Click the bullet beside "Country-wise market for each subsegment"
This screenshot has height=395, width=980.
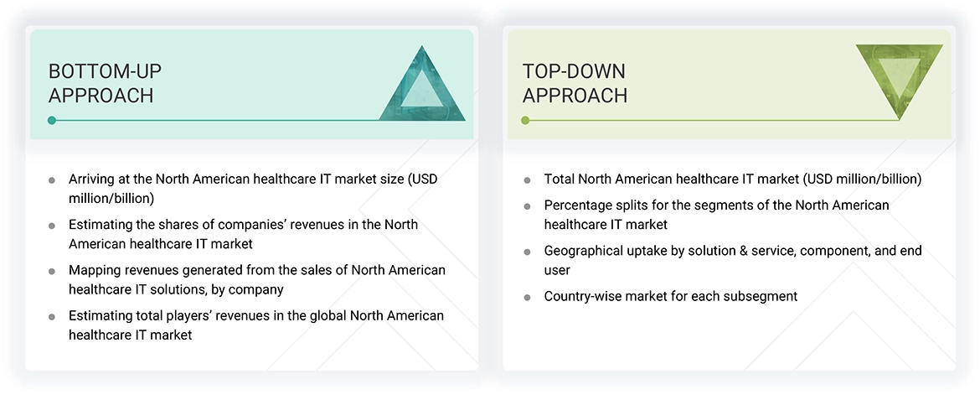pos(527,297)
